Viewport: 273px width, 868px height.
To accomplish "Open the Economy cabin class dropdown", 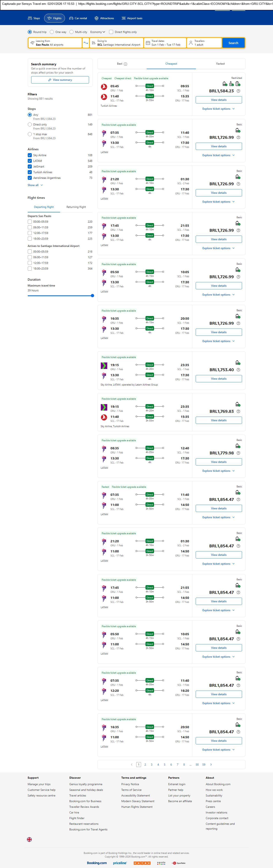I will pos(98,32).
